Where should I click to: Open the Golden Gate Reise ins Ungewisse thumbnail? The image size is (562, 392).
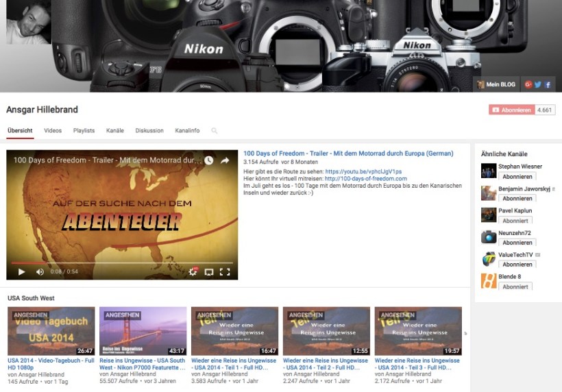[x=143, y=331]
